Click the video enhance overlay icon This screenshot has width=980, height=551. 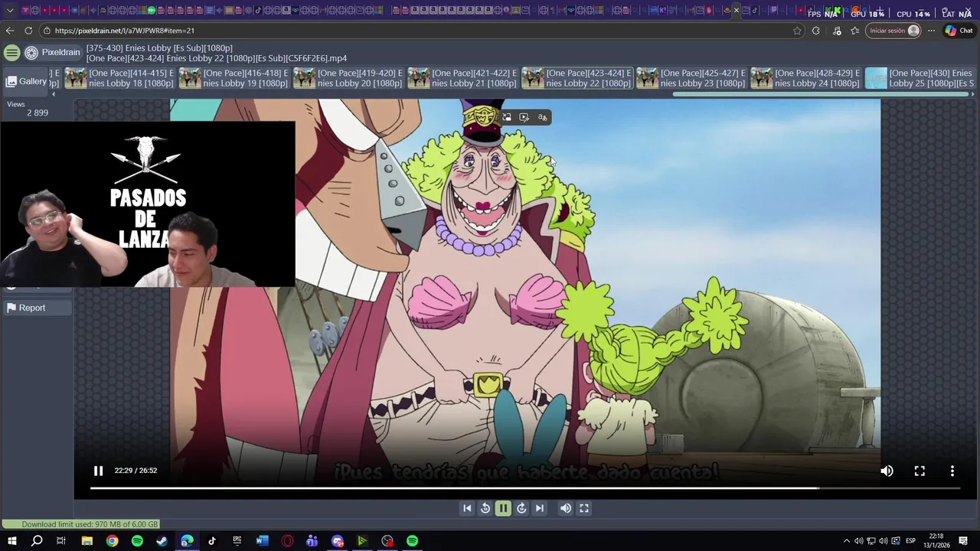(524, 117)
